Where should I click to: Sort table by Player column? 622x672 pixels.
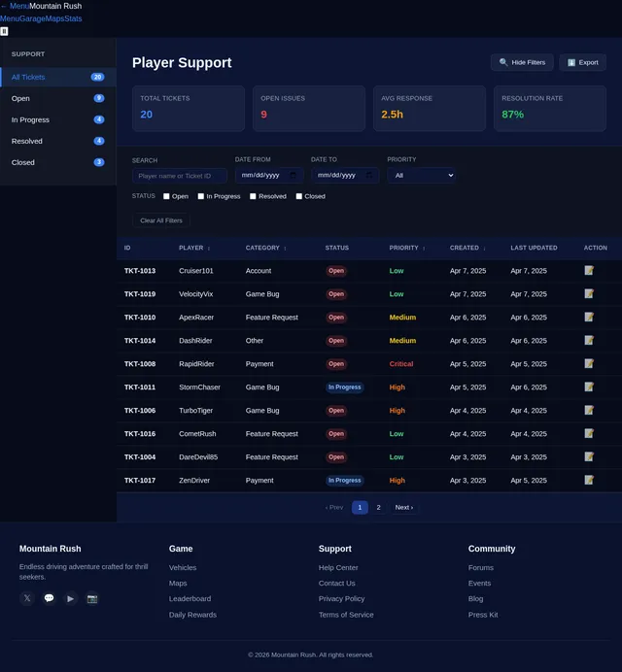[x=194, y=248]
